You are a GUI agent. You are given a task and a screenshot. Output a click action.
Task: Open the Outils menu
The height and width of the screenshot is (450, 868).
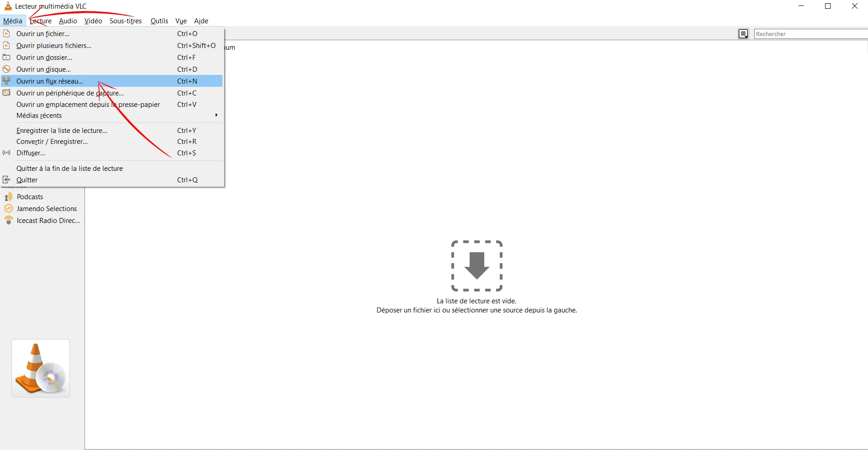[159, 21]
